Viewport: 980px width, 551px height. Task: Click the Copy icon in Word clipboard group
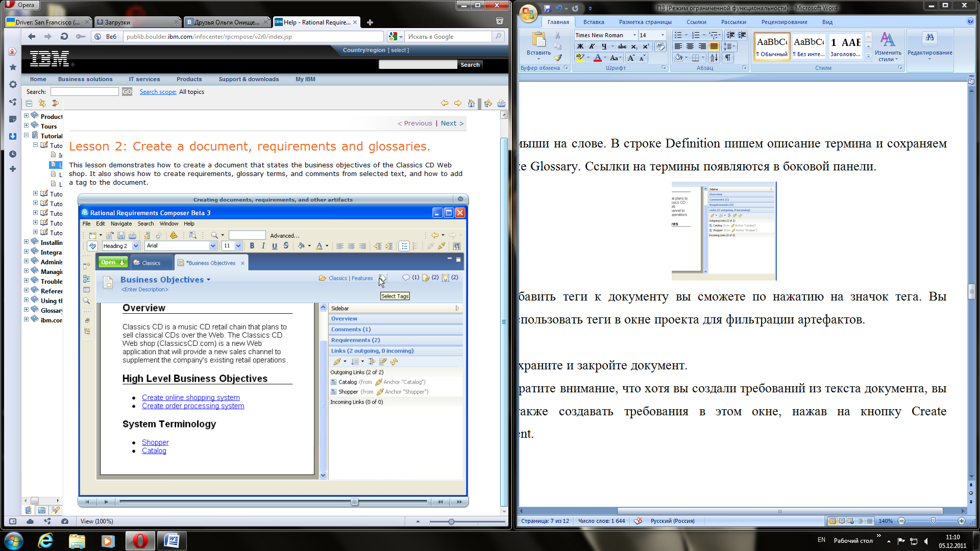click(558, 46)
